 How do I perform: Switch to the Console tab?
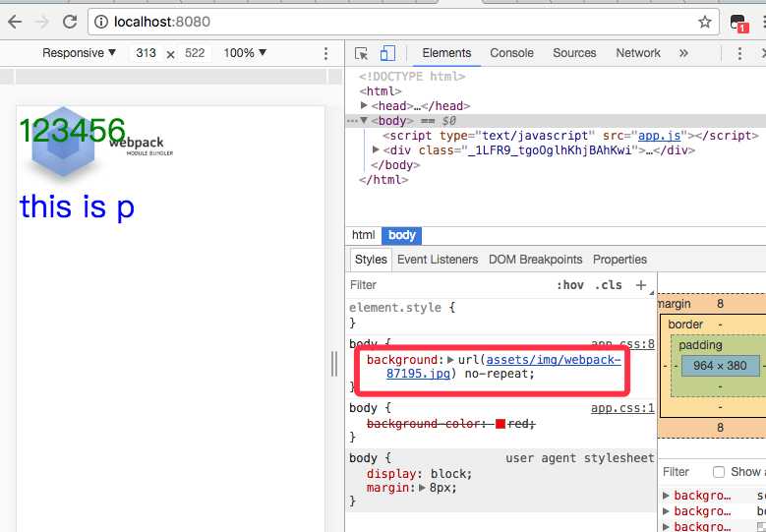pos(511,53)
